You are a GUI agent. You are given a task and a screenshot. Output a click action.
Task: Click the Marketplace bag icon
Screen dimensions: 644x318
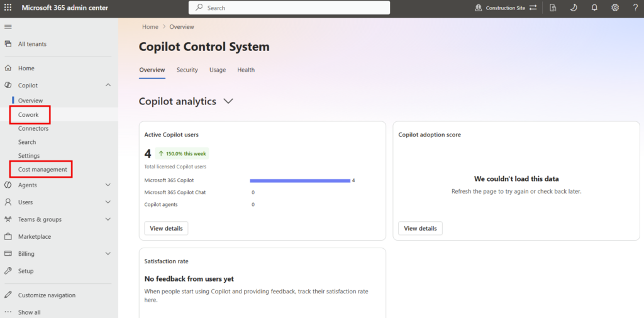(8, 237)
